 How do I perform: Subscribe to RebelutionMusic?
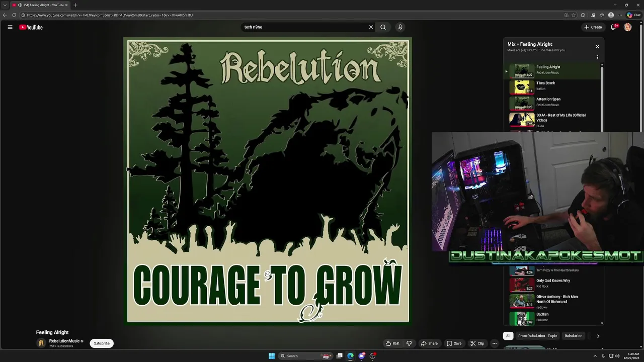point(102,343)
